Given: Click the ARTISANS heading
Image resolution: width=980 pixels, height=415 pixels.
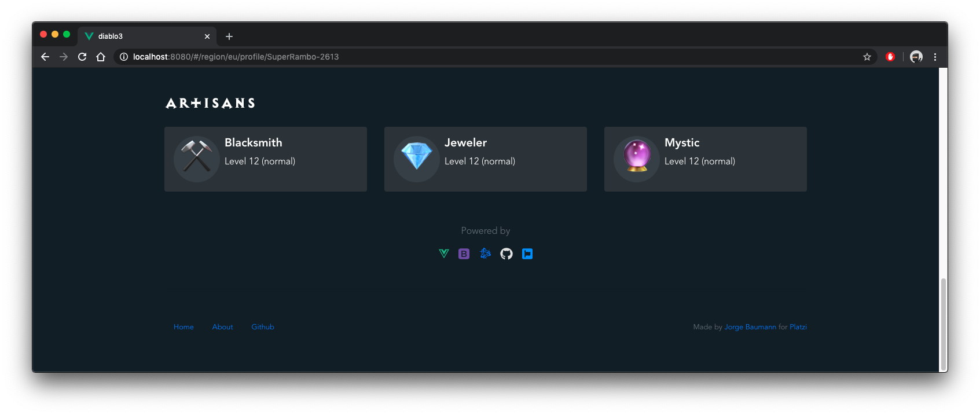Looking at the screenshot, I should (x=210, y=104).
